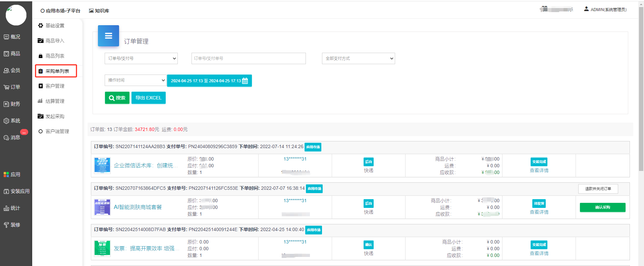Select 采购单列表 in the submenu
Image resolution: width=644 pixels, height=266 pixels.
click(56, 71)
